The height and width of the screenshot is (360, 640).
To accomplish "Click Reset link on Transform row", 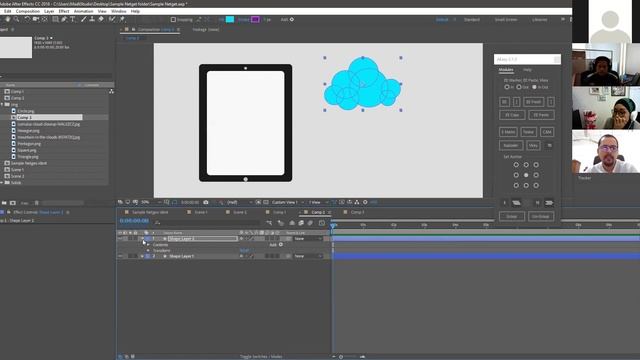I will pos(244,251).
